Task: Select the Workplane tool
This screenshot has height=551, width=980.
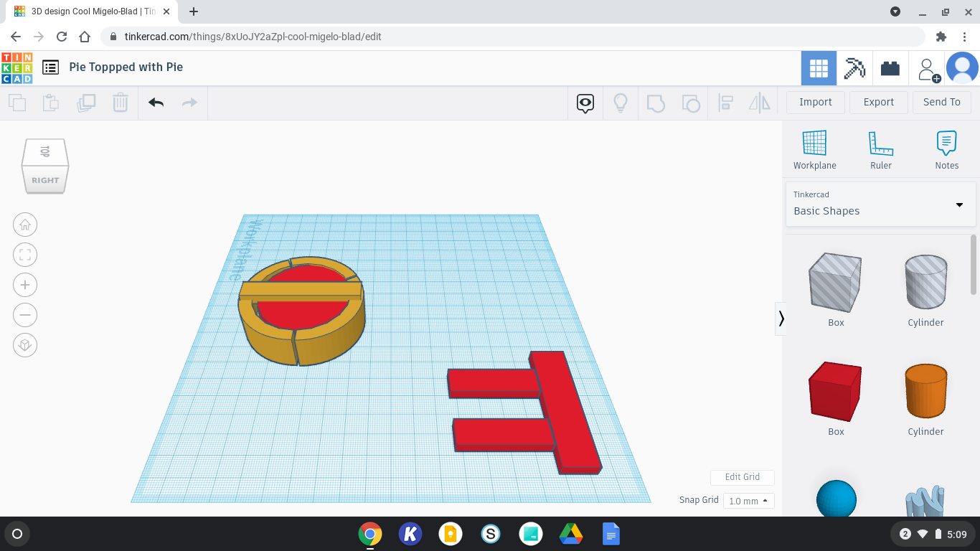Action: (815, 150)
